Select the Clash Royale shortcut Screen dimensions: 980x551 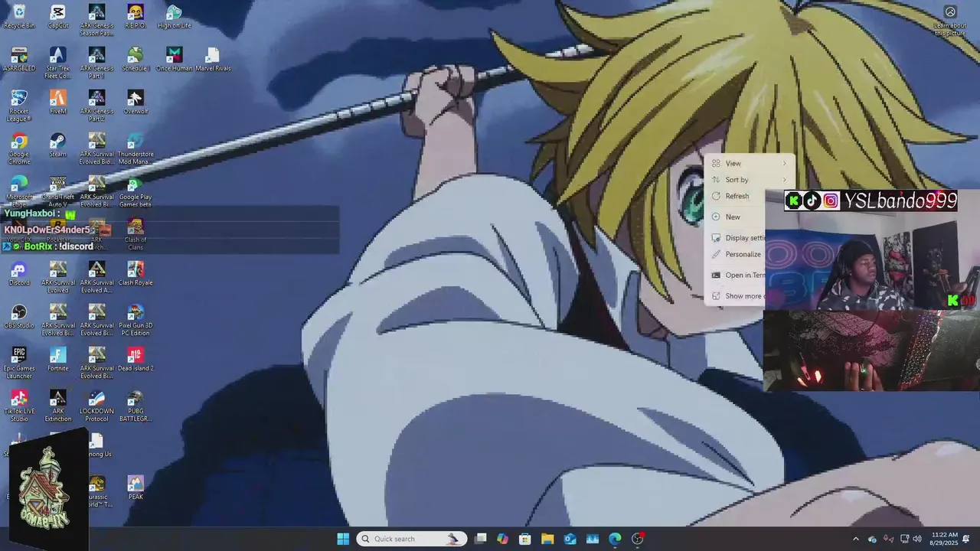pos(136,274)
